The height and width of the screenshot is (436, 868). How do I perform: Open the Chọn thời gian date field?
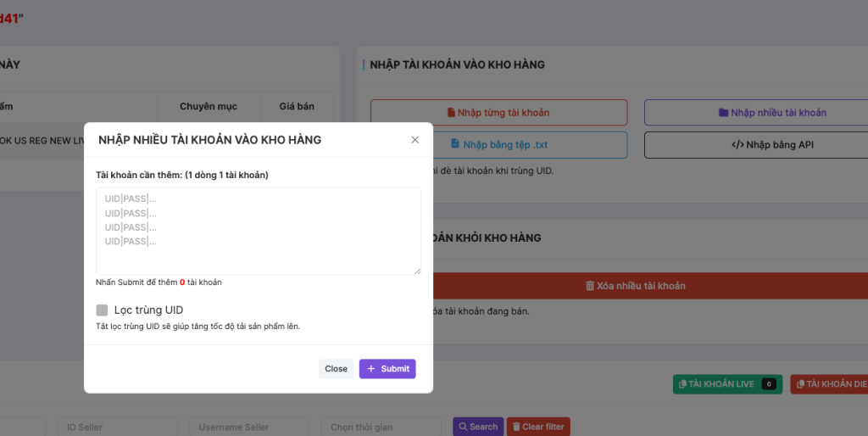(381, 428)
